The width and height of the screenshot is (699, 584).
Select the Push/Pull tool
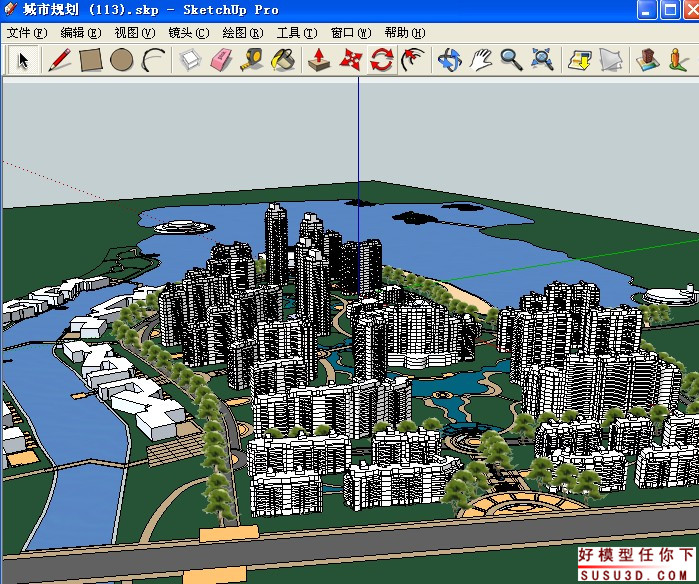(319, 60)
